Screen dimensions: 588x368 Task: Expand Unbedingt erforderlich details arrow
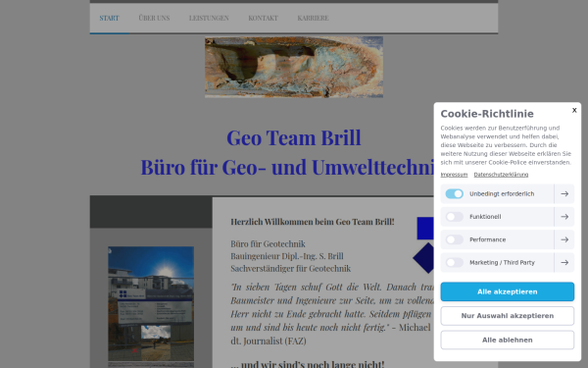(x=564, y=193)
